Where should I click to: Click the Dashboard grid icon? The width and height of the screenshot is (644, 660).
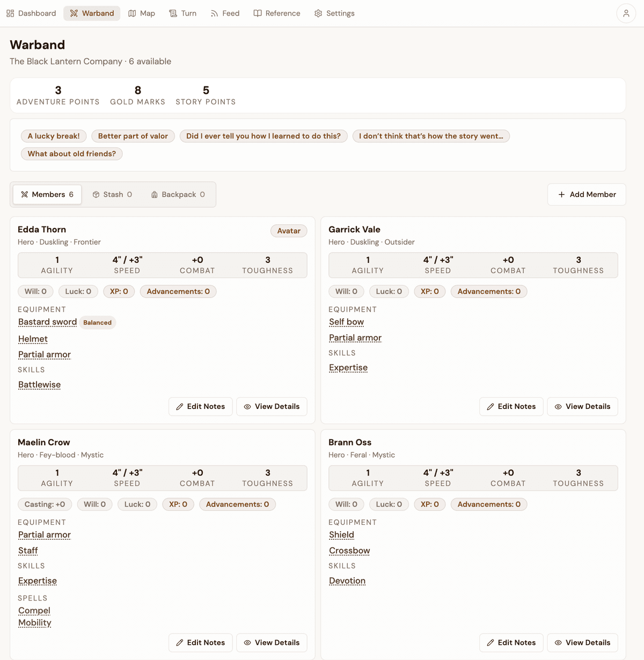[10, 13]
